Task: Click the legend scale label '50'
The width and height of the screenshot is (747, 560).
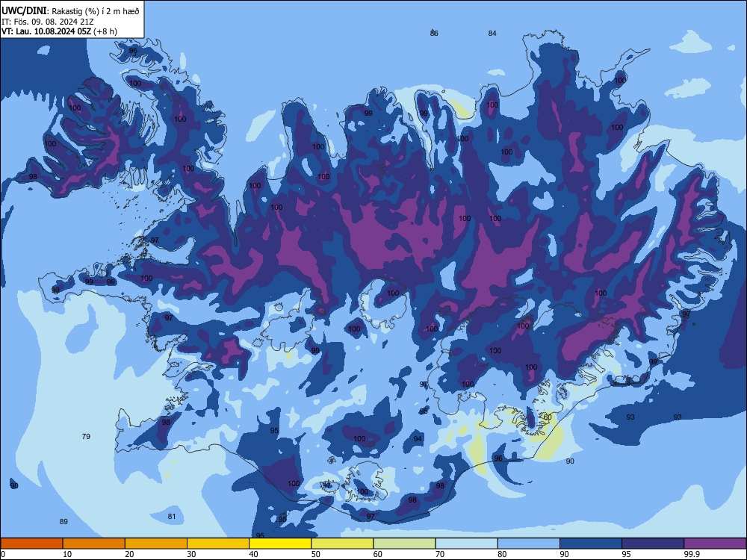Action: click(316, 554)
